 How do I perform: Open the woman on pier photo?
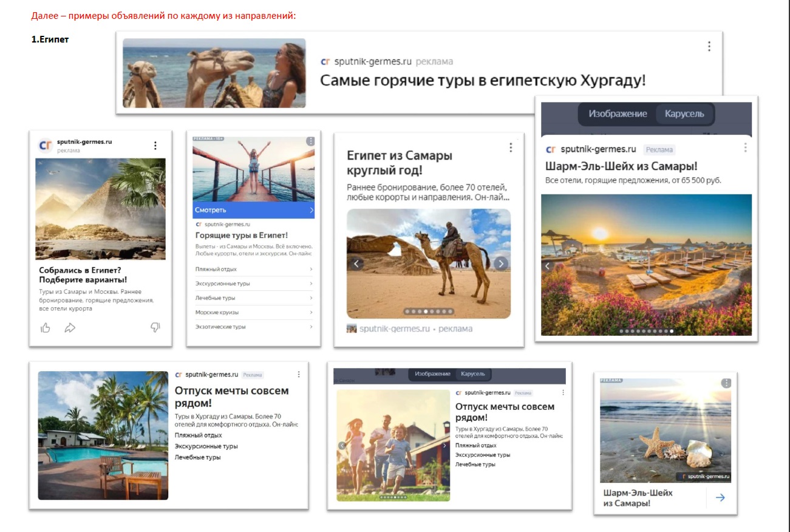click(x=254, y=169)
